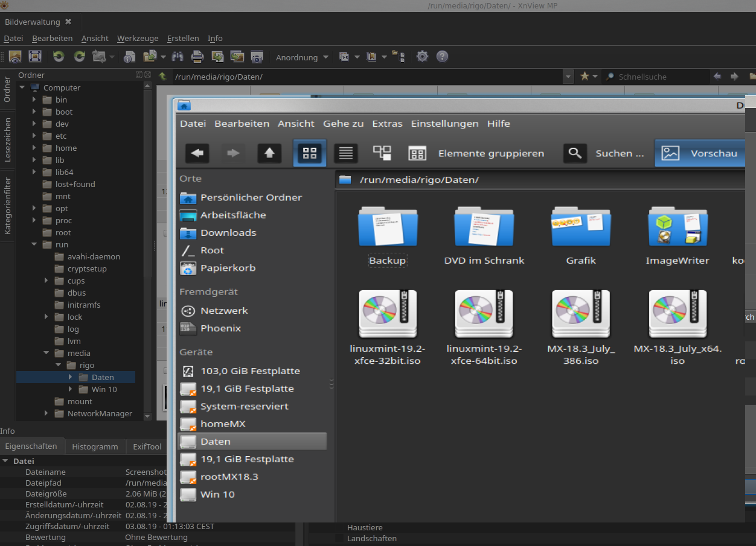Click the favorites star icon
Screen dimensions: 756x546
(585, 77)
